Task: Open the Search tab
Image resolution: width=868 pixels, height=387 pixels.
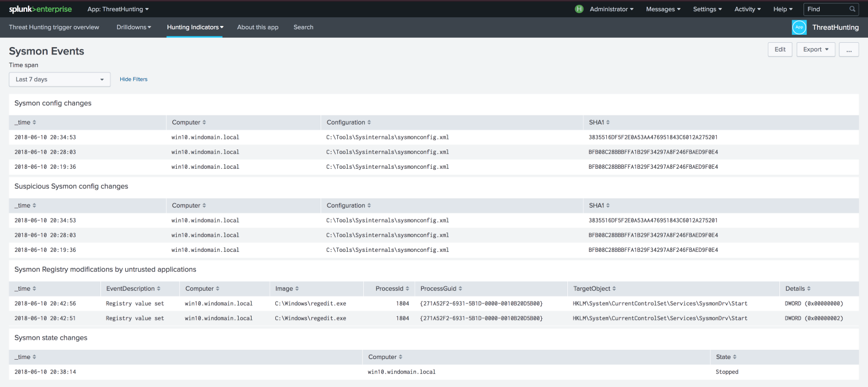Action: [303, 27]
